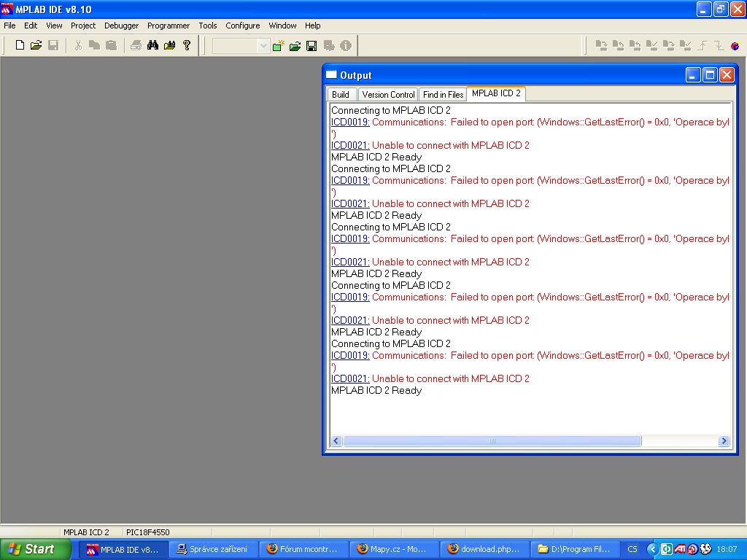Select the MPLAB ICD 2 output tab

(x=496, y=93)
